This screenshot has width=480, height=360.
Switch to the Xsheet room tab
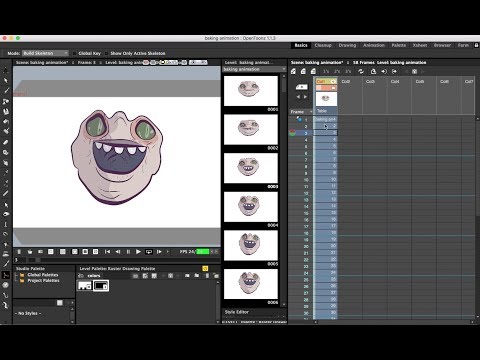(420, 45)
